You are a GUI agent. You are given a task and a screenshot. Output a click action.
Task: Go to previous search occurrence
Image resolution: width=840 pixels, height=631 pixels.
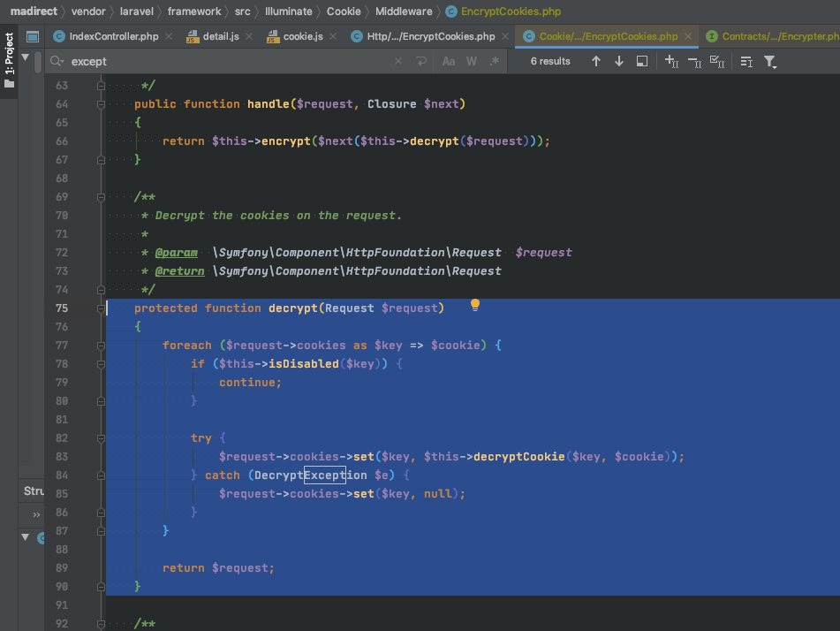[595, 61]
